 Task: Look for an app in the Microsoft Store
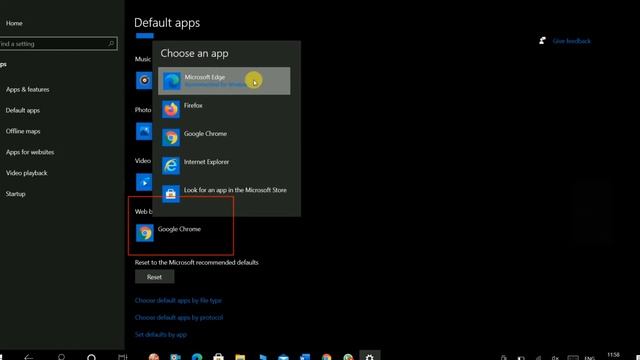point(224,194)
